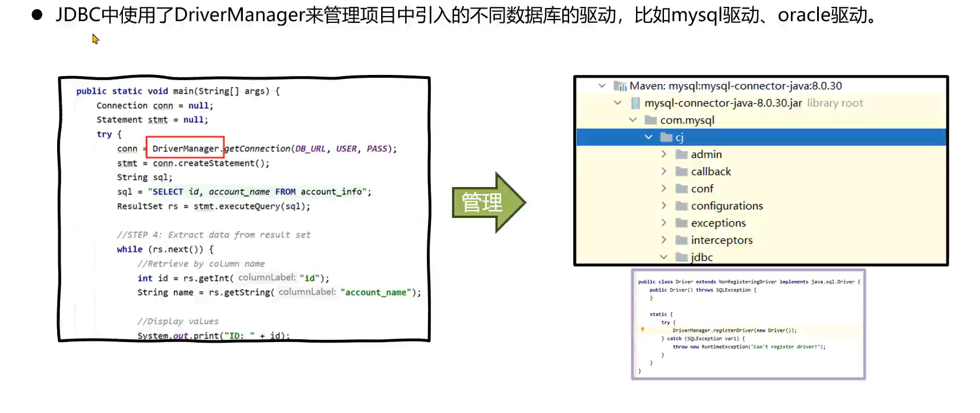Viewport: 980px width, 413px height.
Task: Click the jar file icon of mysql-connector-java-8.0.30.jar
Action: point(635,104)
